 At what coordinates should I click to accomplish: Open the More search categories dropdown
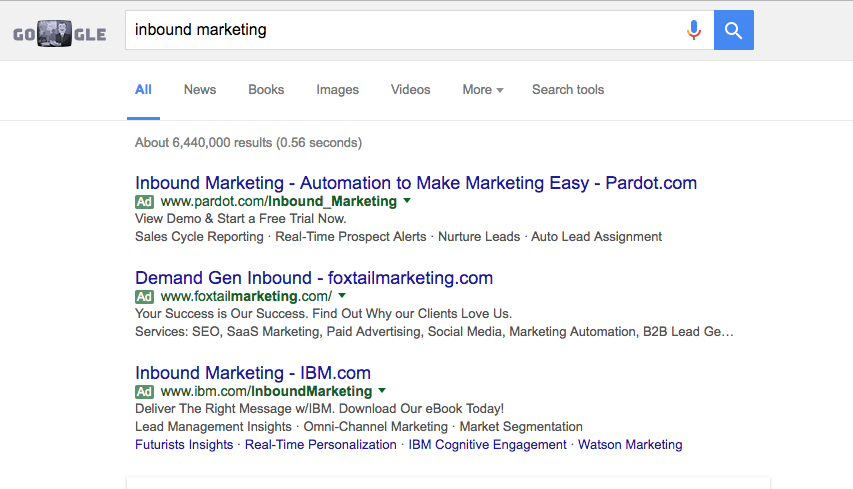[x=482, y=90]
